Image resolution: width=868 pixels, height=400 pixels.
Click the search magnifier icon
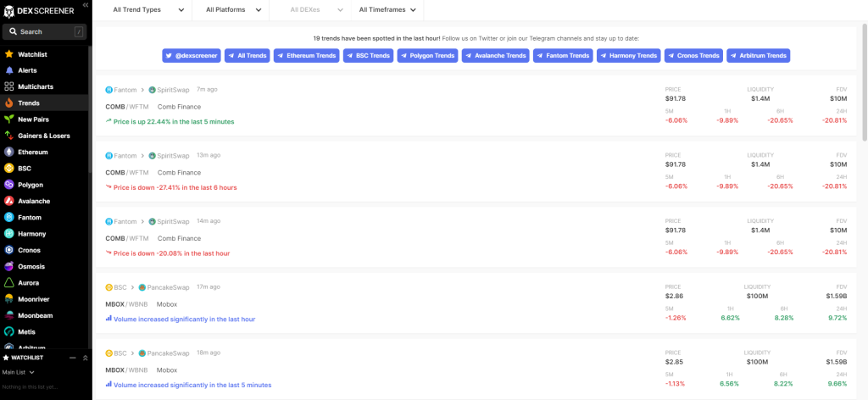(14, 31)
